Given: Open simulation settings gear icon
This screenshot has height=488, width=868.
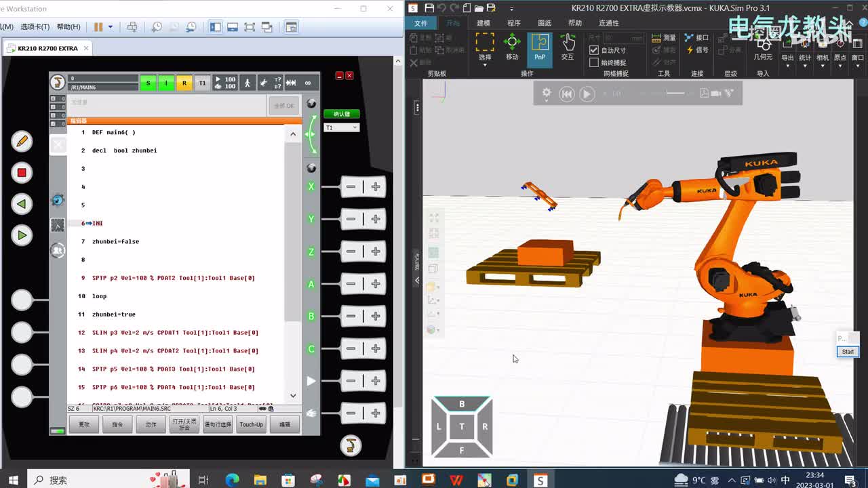Looking at the screenshot, I should click(547, 94).
